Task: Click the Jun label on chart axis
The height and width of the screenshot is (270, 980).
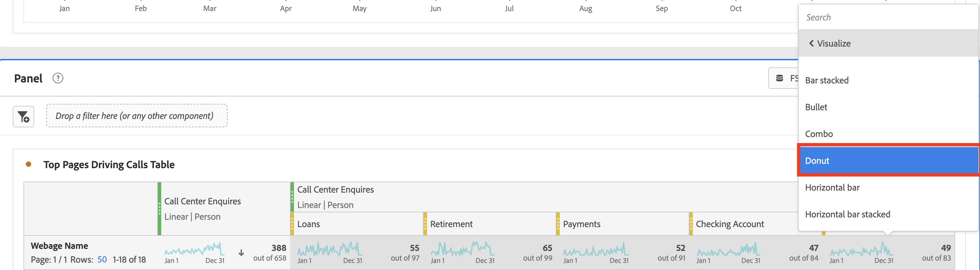Action: [x=436, y=8]
